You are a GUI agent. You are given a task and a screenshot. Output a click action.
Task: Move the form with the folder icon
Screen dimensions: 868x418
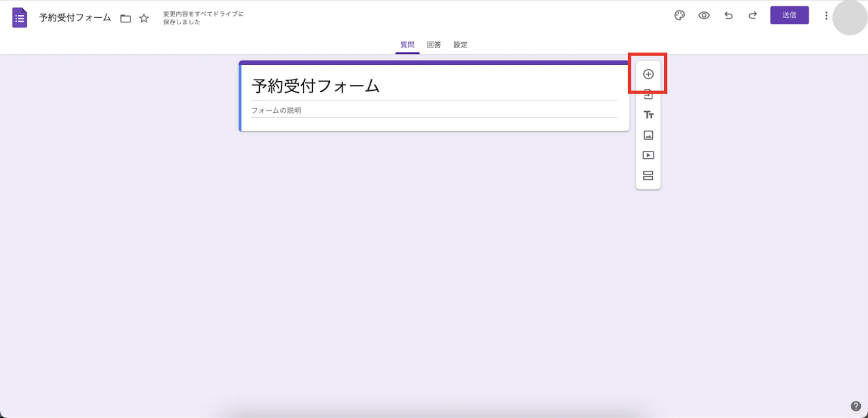[125, 18]
